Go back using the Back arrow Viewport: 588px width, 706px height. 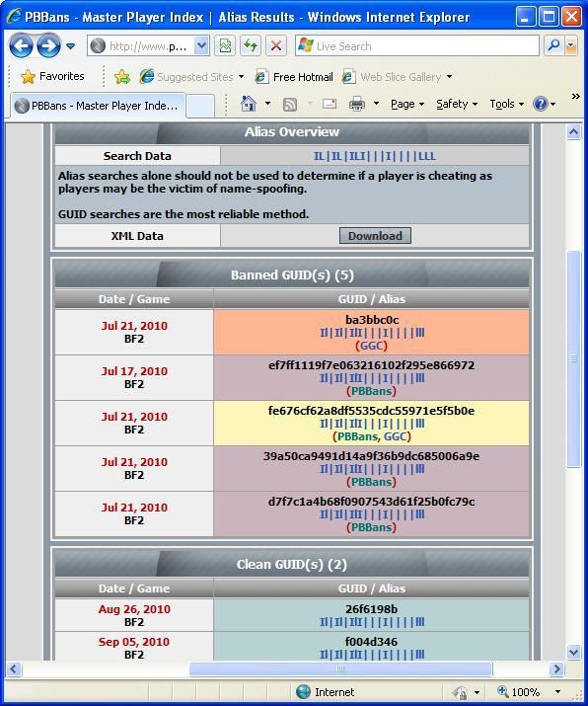[x=21, y=46]
